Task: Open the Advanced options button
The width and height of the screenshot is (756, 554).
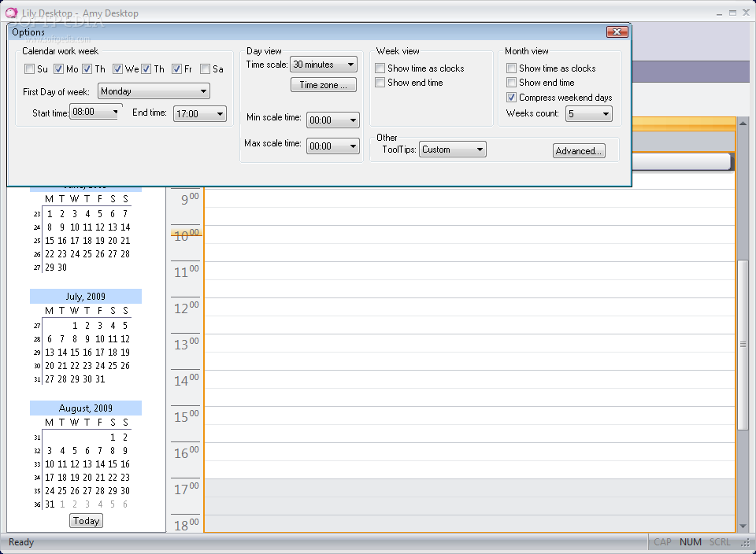Action: coord(579,151)
